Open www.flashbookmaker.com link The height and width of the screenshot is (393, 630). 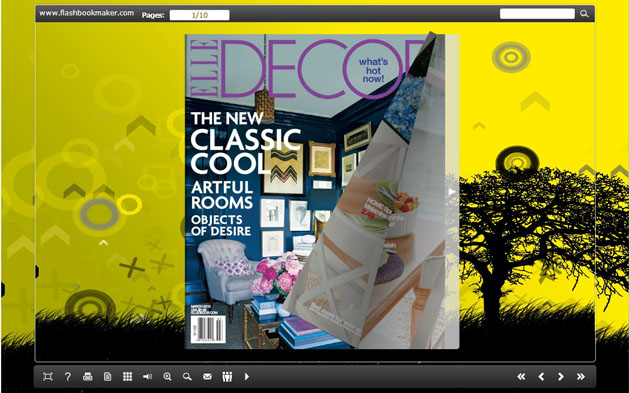click(x=86, y=13)
